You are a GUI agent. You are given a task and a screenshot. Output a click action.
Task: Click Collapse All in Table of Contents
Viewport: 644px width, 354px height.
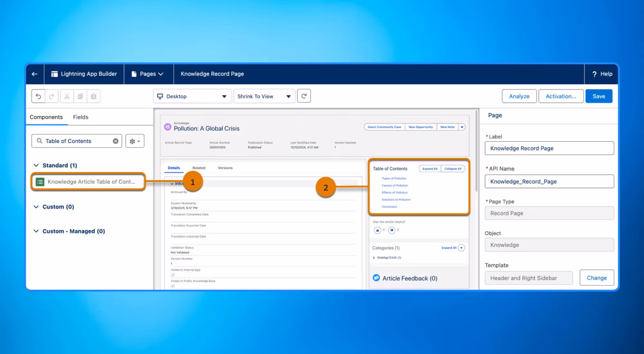(453, 169)
